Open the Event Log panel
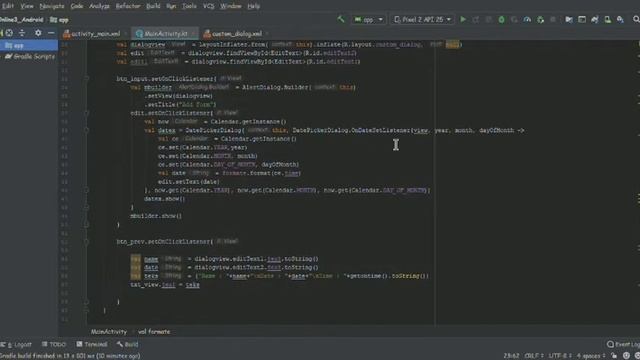This screenshot has width=640, height=360. pos(623,344)
